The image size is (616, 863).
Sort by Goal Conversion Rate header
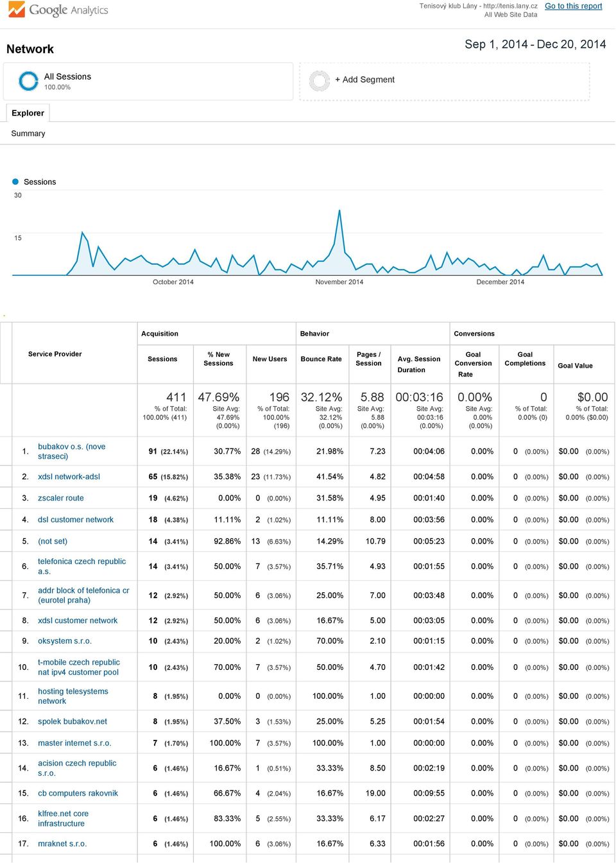coord(473,364)
